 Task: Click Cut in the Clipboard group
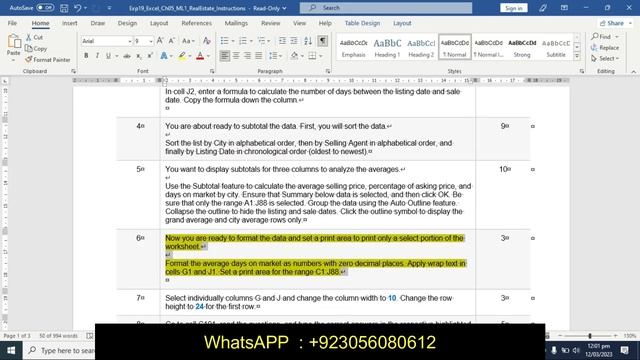(34, 37)
